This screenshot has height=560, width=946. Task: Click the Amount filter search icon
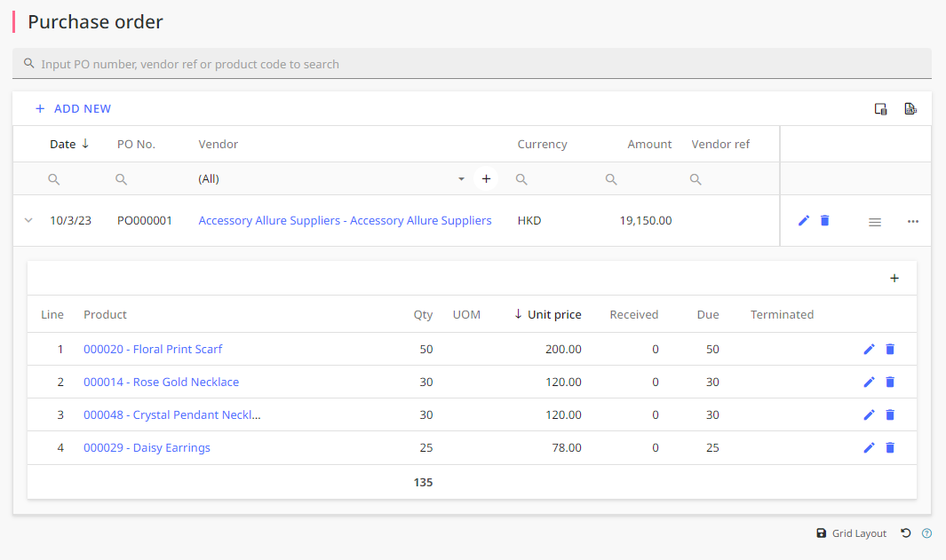tap(611, 179)
